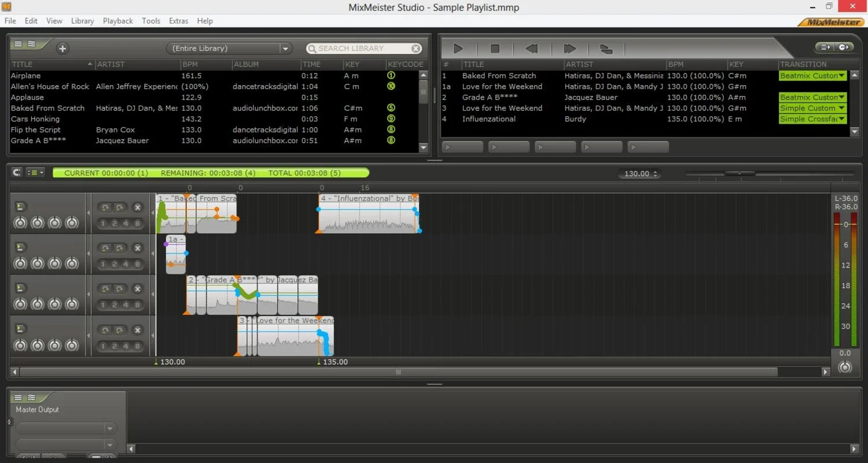Toggle loop length 1 on first lane
The image size is (868, 463).
pyautogui.click(x=103, y=223)
